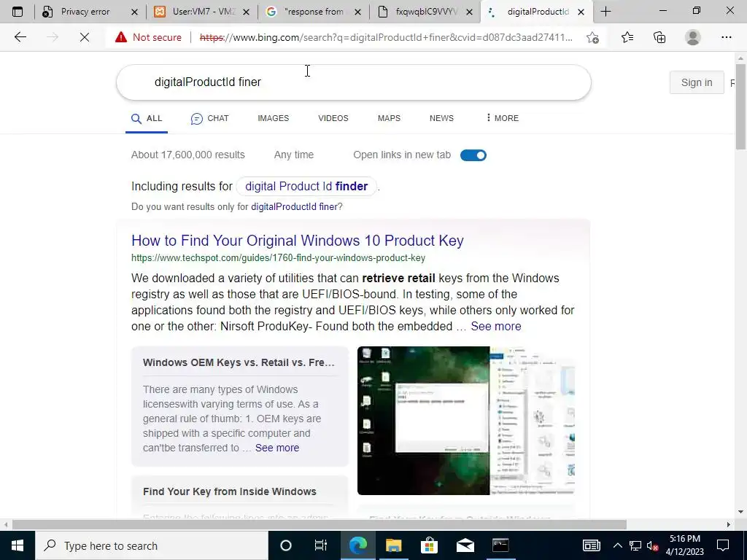Click the Not secure warning icon
Screen dimensions: 747x560
click(x=121, y=37)
